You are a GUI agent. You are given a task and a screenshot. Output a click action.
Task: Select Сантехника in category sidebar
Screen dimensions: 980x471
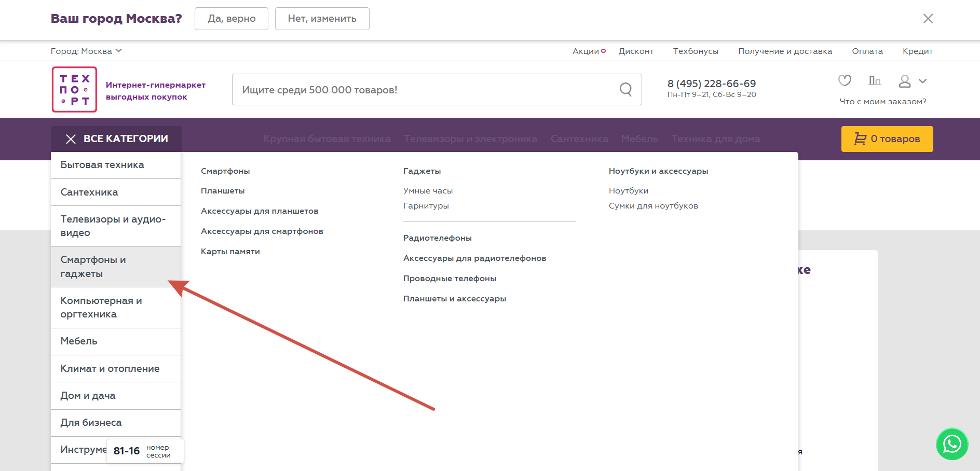[116, 192]
